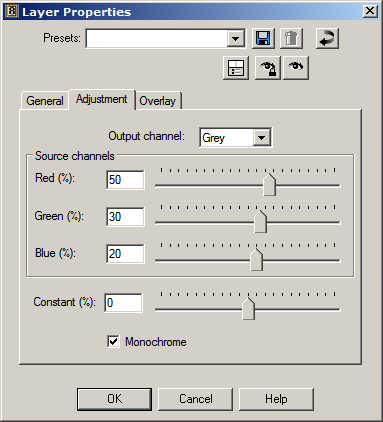Click in the Constant (%) value field
This screenshot has width=383, height=422.
tap(123, 303)
